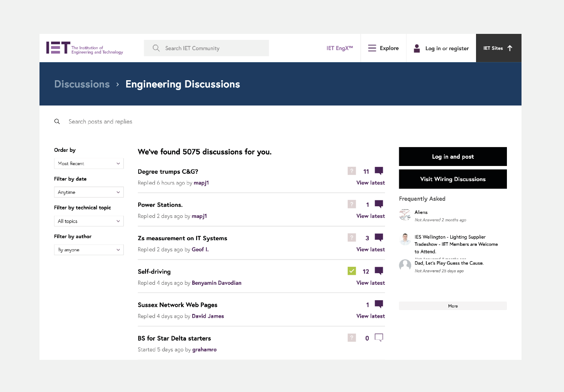Click the IES Wellington author avatar
The width and height of the screenshot is (564, 392).
point(405,239)
